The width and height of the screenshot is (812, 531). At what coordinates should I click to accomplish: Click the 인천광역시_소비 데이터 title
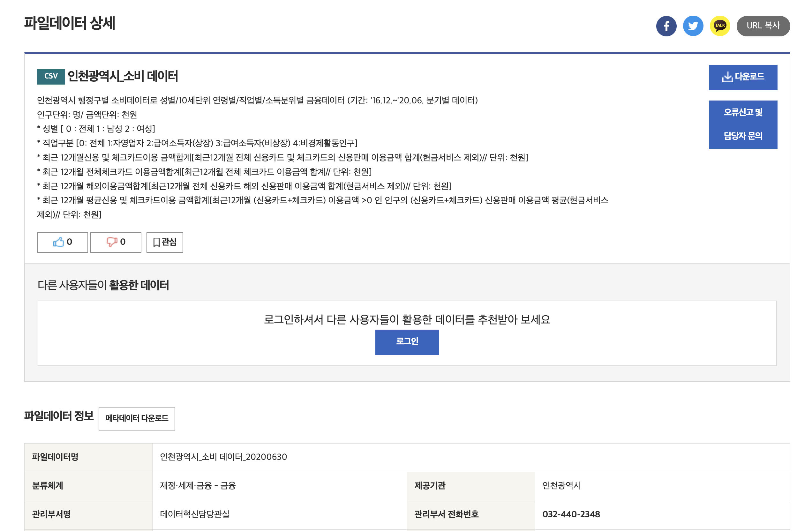point(123,76)
